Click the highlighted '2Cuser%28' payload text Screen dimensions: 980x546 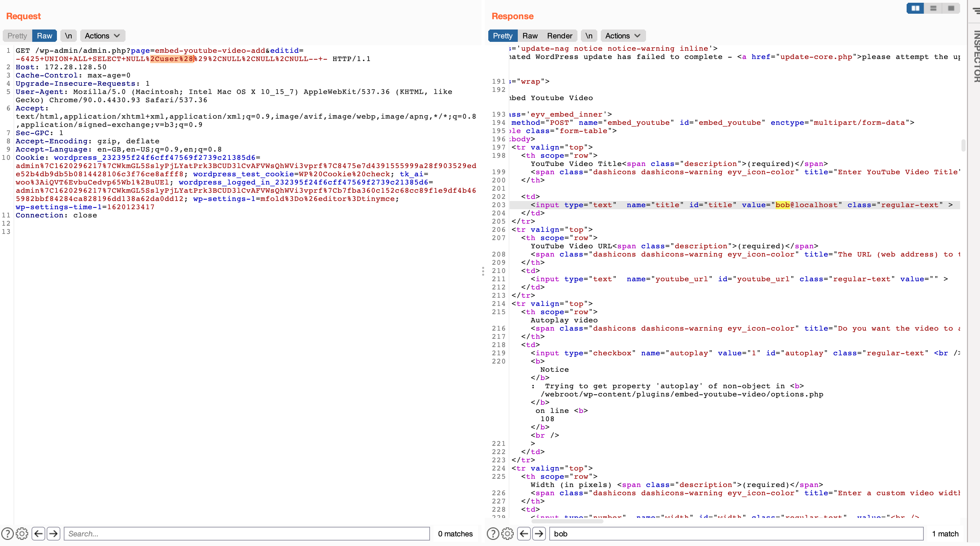[172, 59]
